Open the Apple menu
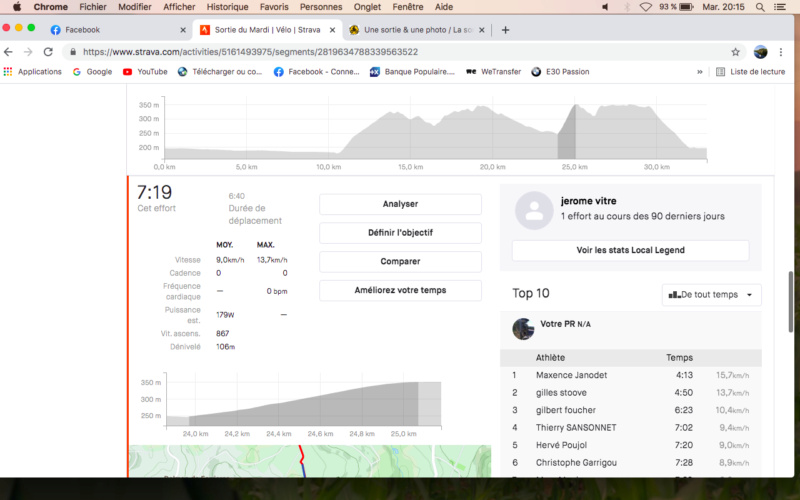Screen dimensions: 800x500 pos(17,7)
